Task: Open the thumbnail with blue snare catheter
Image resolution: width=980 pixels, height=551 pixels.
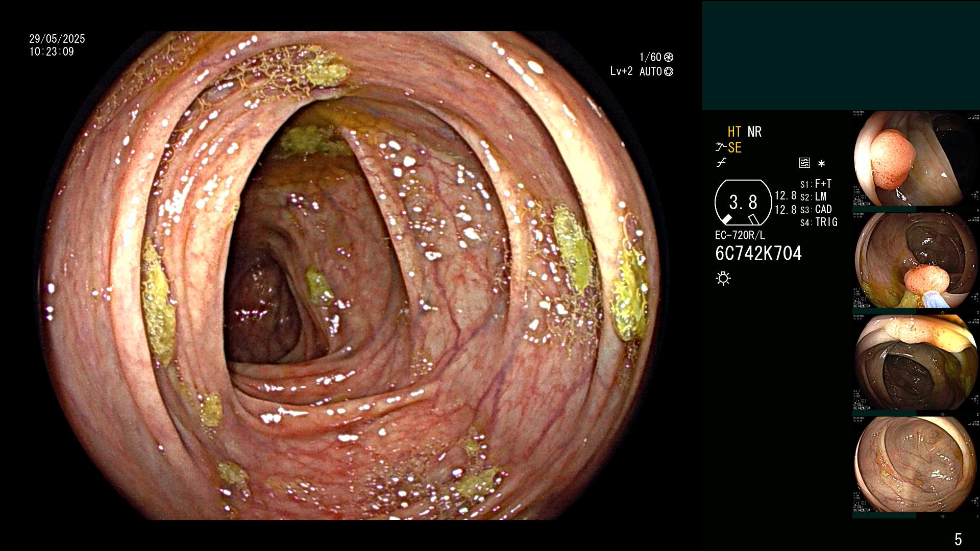Action: click(916, 261)
